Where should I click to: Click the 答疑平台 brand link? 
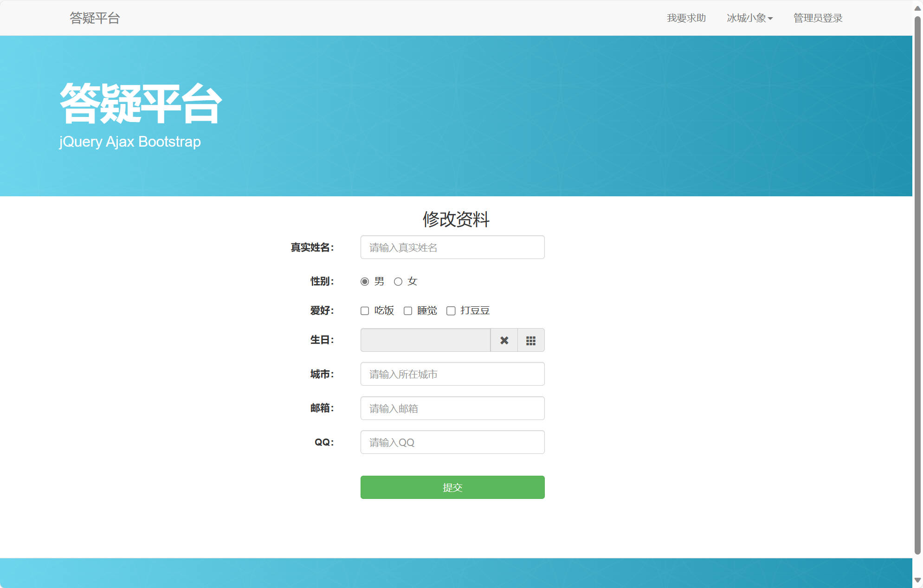95,18
